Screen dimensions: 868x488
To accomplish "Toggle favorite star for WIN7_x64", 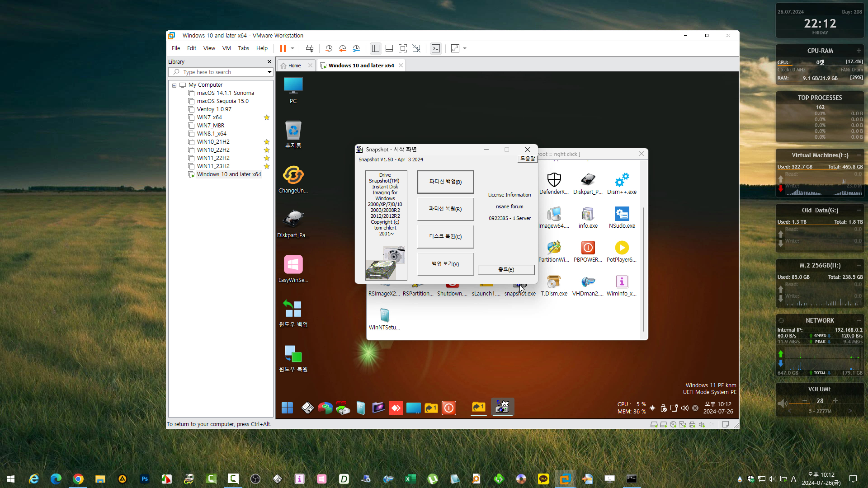I will (x=267, y=117).
